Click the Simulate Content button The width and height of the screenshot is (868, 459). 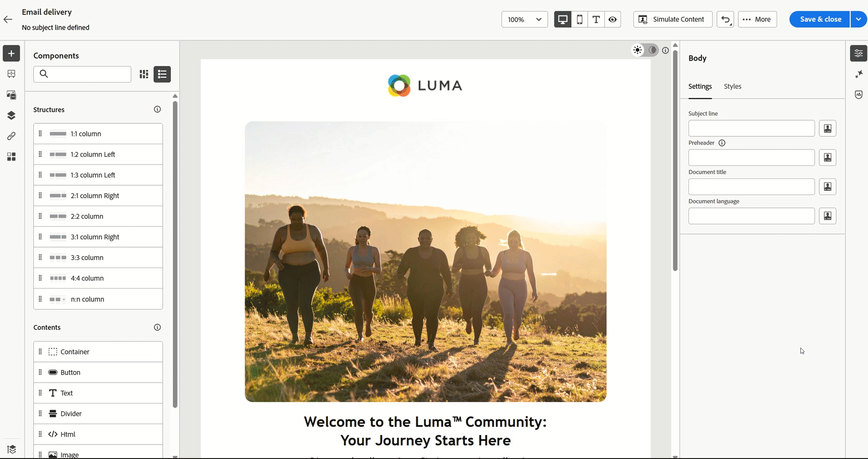[x=673, y=19]
